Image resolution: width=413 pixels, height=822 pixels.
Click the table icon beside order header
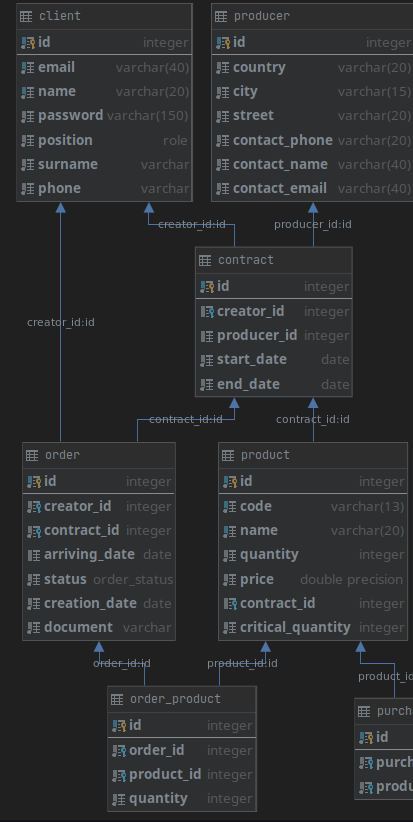(x=32, y=455)
